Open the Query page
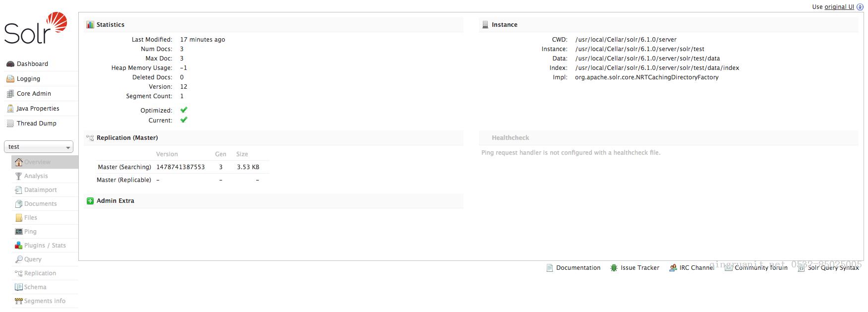Image resolution: width=868 pixels, height=312 pixels. tap(33, 259)
